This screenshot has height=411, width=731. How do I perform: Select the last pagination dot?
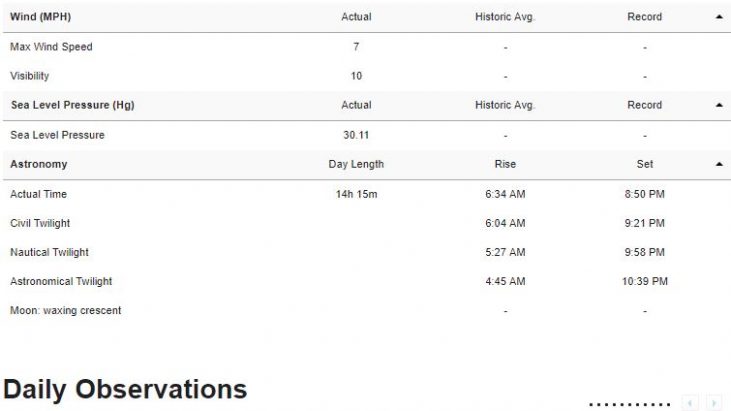[x=669, y=404]
